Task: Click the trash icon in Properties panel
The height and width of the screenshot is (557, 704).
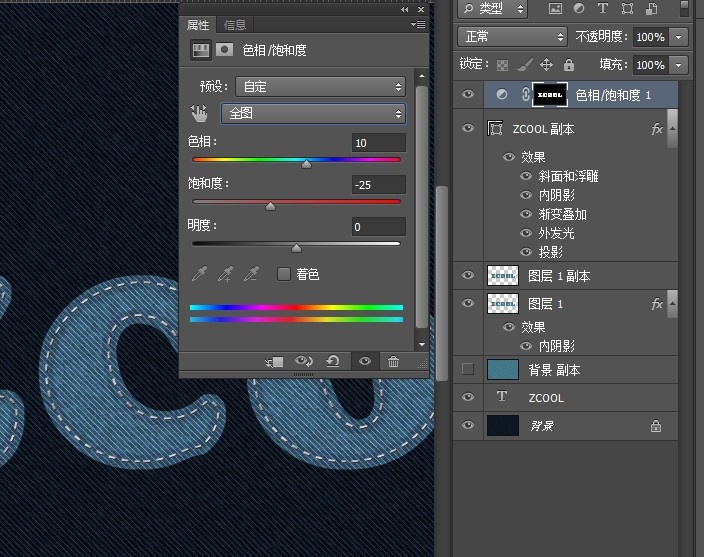Action: click(x=393, y=362)
